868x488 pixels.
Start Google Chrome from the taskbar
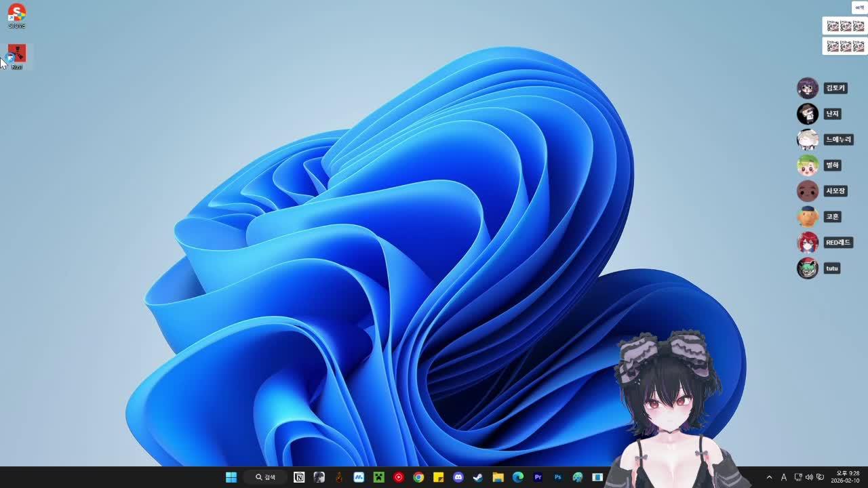coord(418,476)
